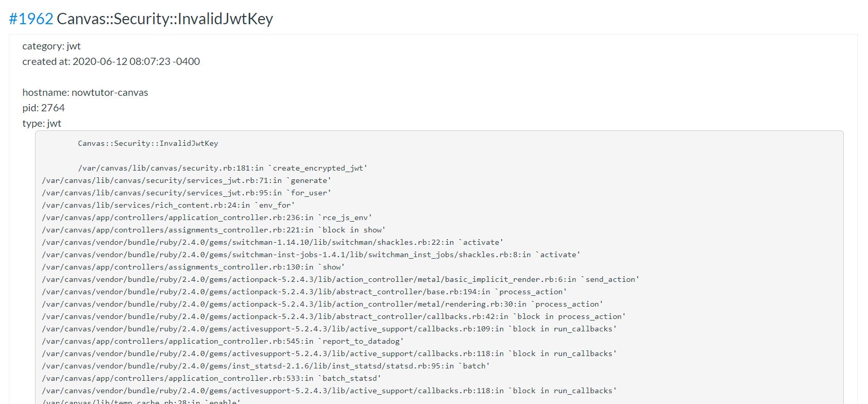Click the application_controller.rb:533 batch_statsd line
The image size is (868, 404).
tap(211, 378)
